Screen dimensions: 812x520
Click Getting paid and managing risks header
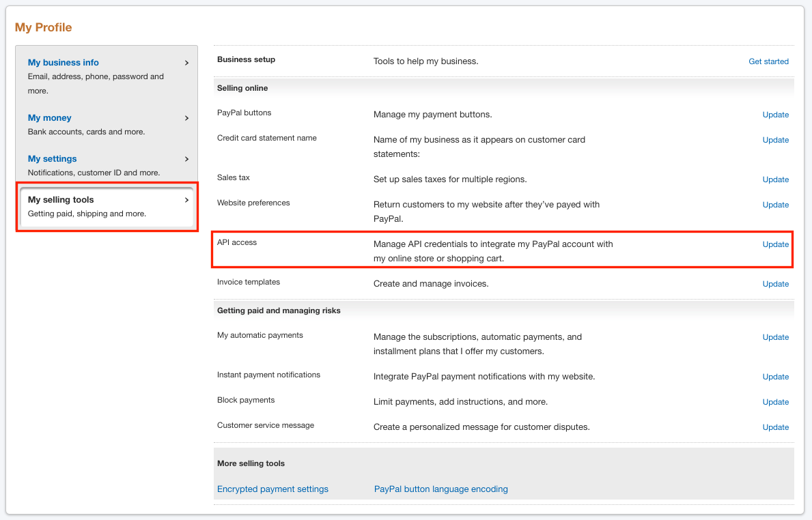(279, 310)
